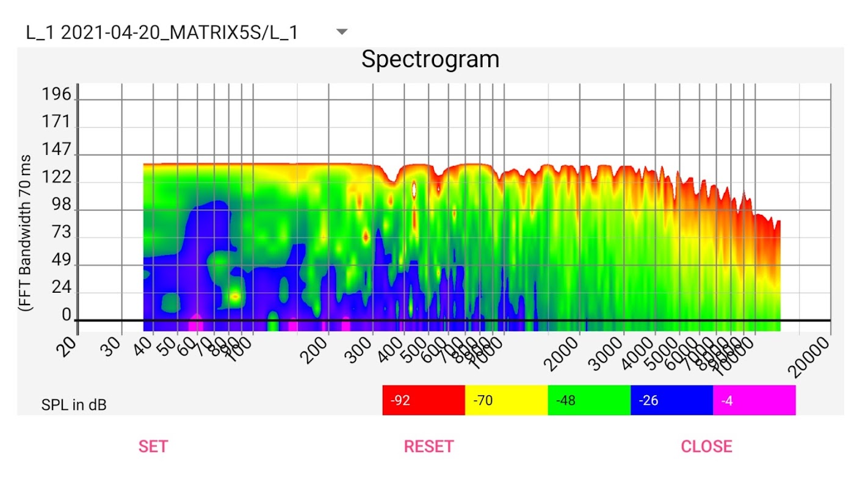Viewport: 868px width, 488px height.
Task: Select the green -48 dB legend swatch
Action: click(589, 400)
